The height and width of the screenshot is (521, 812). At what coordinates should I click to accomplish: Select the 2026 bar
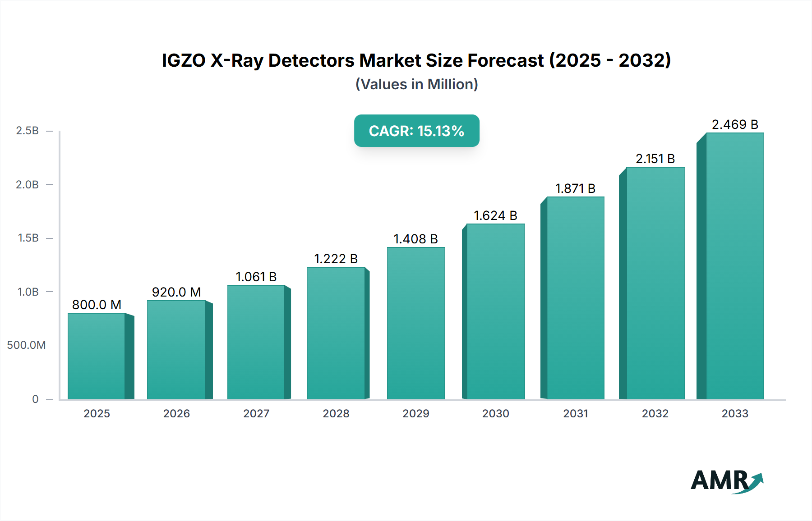point(176,350)
